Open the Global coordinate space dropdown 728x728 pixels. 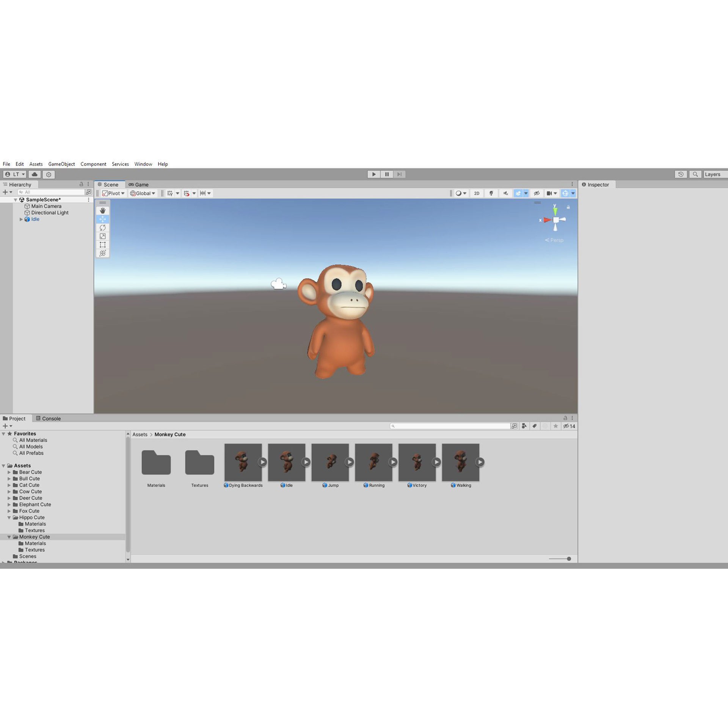pos(142,193)
